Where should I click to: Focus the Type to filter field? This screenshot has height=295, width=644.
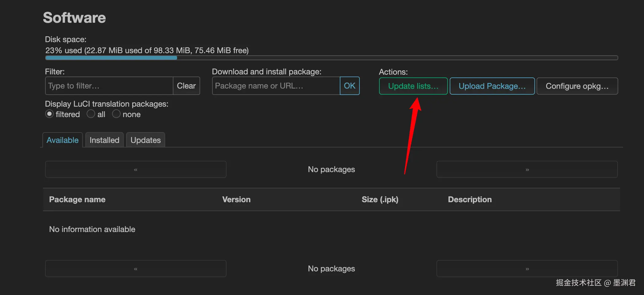[109, 86]
